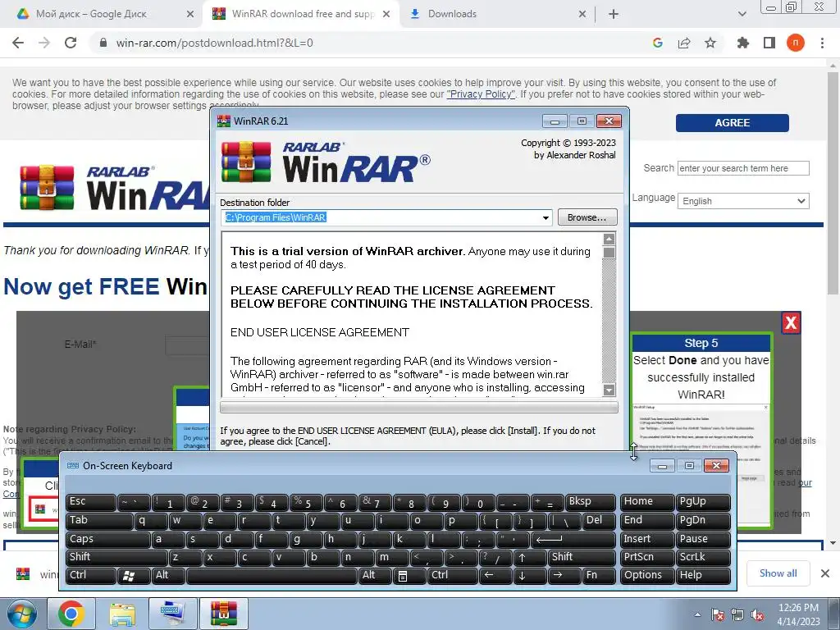Toggle Fn key on On-Screen Keyboard
Screen dimensions: 840x630
point(598,575)
